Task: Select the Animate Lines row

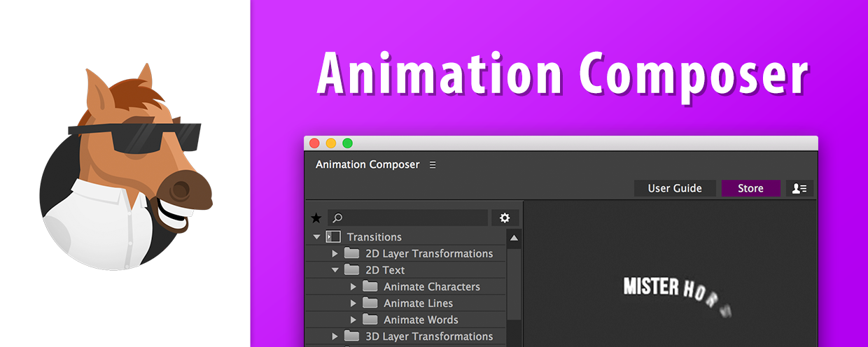Action: pyautogui.click(x=406, y=303)
